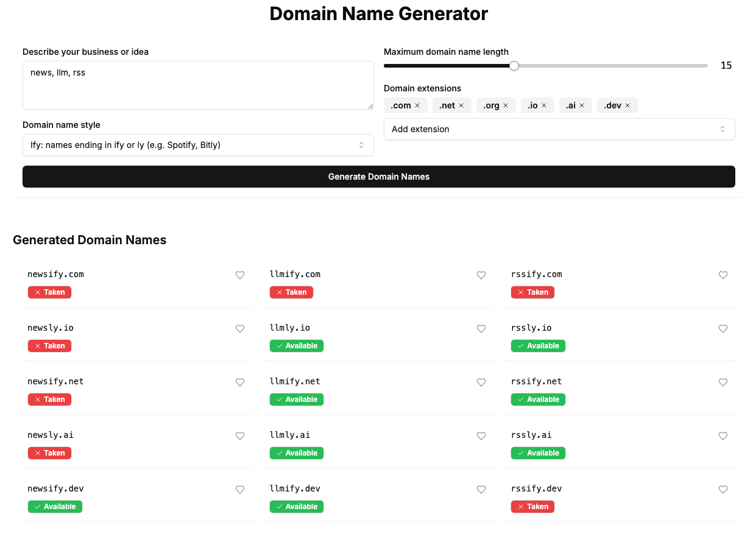This screenshot has width=756, height=542.
Task: Click the Taken badge under rssify.com
Action: click(532, 292)
